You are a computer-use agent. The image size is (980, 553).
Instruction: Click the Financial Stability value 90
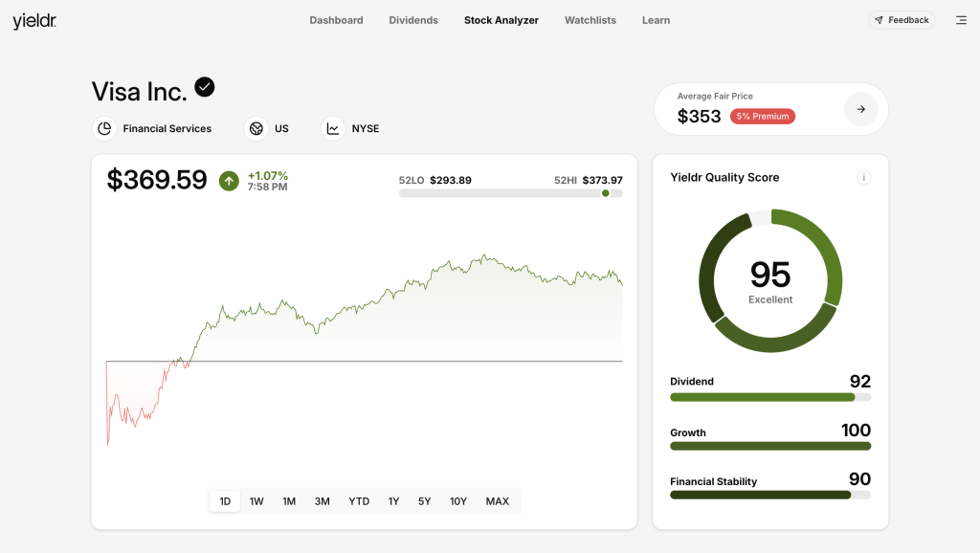click(860, 478)
